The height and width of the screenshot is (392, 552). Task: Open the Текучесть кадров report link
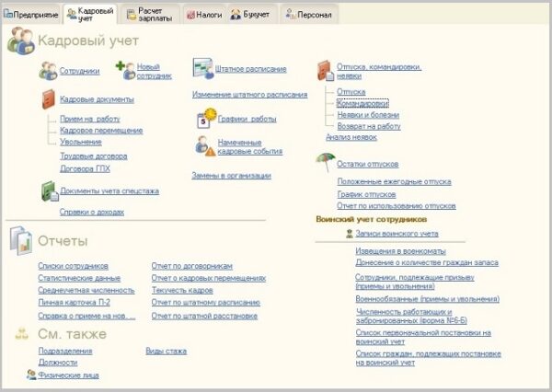pyautogui.click(x=182, y=290)
